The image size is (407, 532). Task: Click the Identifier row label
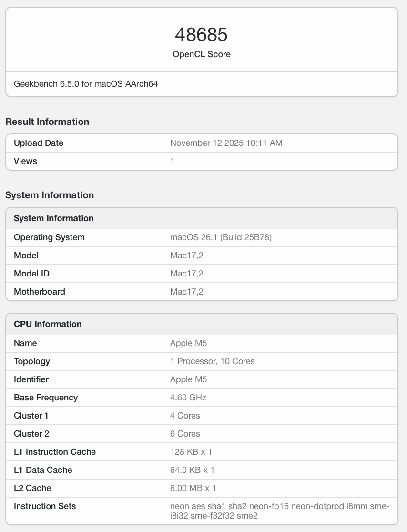pyautogui.click(x=31, y=379)
